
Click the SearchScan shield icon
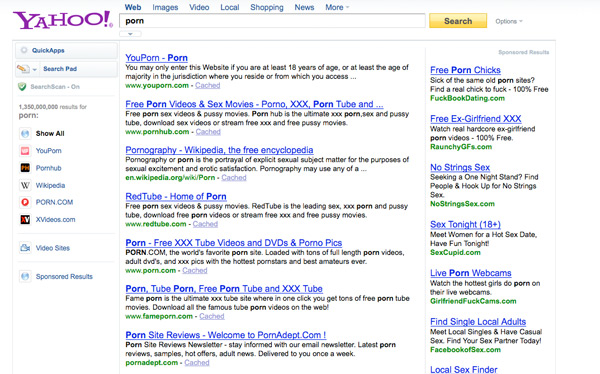pos(22,87)
